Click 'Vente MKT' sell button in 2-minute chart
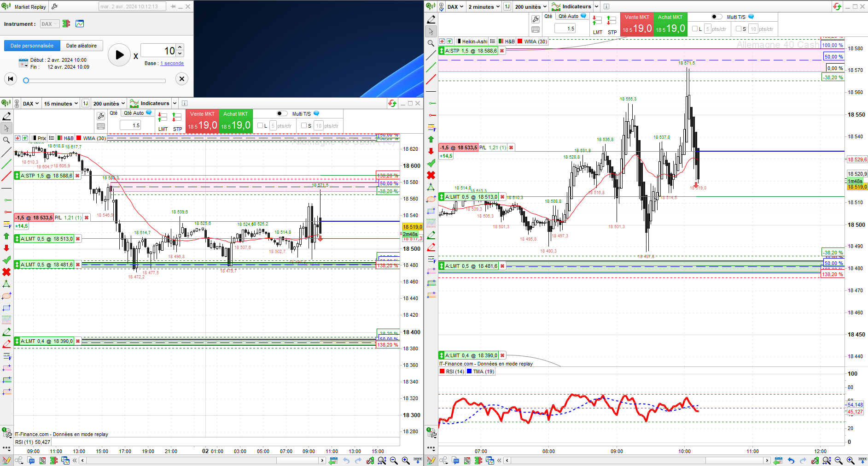Image resolution: width=868 pixels, height=466 pixels. tap(637, 24)
